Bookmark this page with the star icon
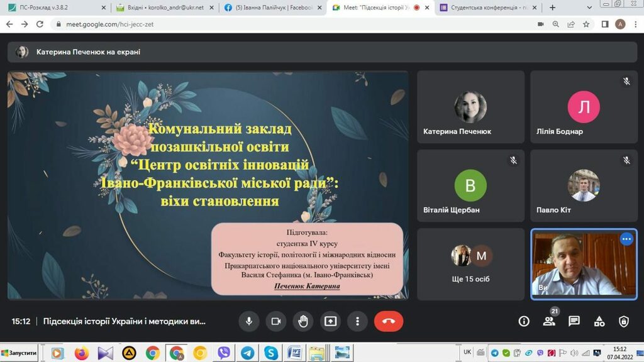This screenshot has width=644, height=362. [x=586, y=24]
